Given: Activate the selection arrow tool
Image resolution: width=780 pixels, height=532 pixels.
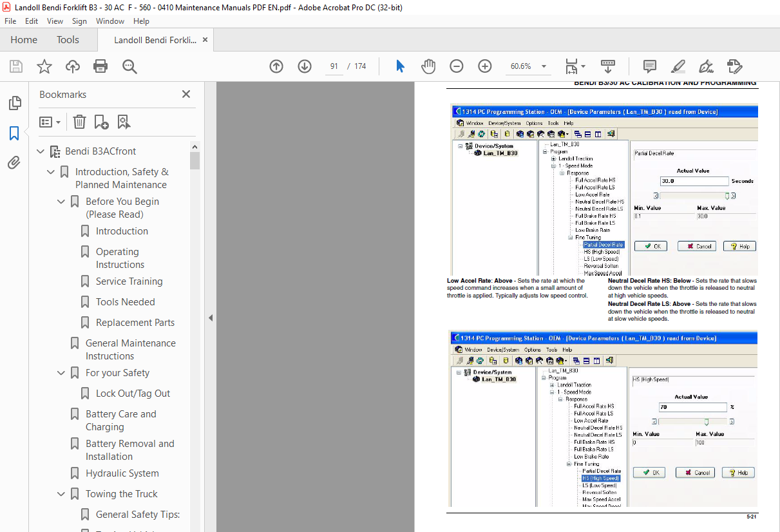Looking at the screenshot, I should 400,66.
